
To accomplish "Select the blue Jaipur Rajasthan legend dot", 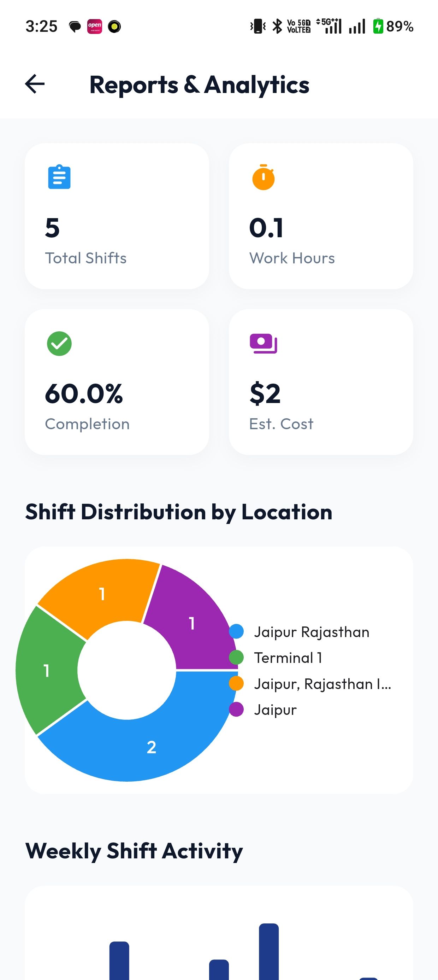I will 237,631.
